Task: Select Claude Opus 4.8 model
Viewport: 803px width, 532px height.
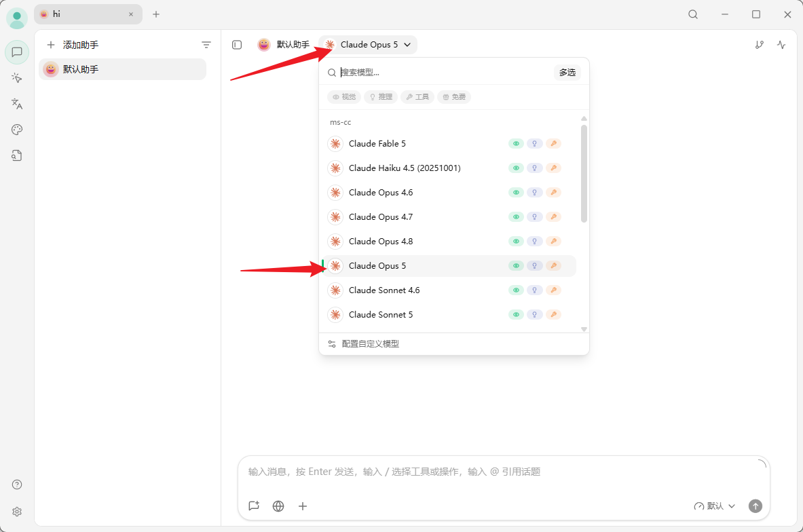Action: pyautogui.click(x=449, y=241)
